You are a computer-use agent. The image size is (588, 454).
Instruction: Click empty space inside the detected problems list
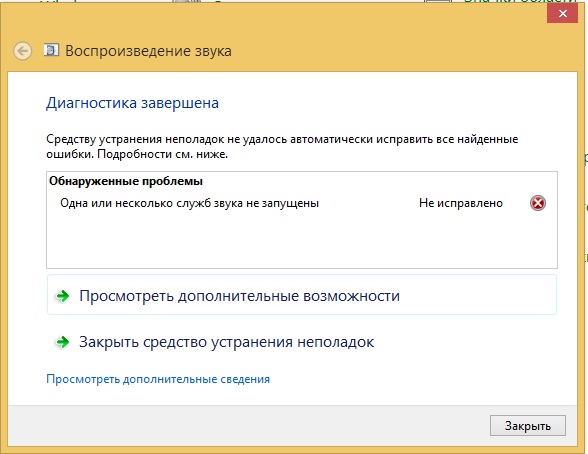pyautogui.click(x=302, y=240)
